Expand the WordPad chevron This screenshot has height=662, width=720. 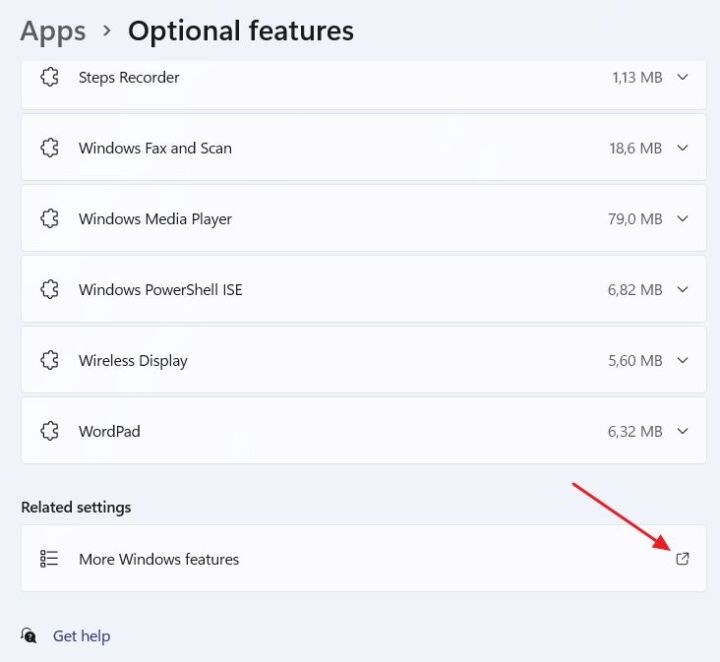point(683,432)
